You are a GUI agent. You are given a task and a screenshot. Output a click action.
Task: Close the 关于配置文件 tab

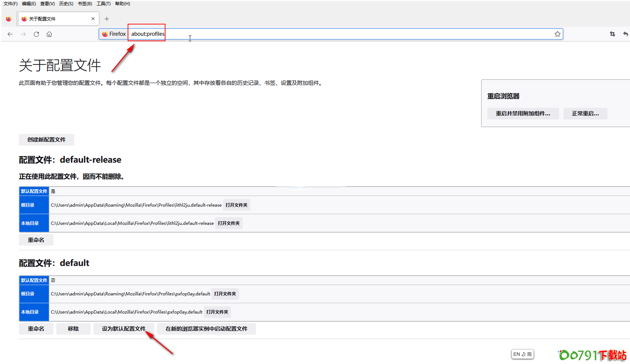tap(93, 19)
